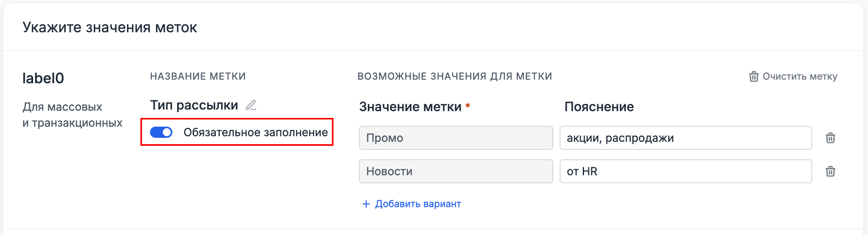Delete the Новости value row with trash icon
Viewport: 868px width, 235px height.
click(830, 171)
